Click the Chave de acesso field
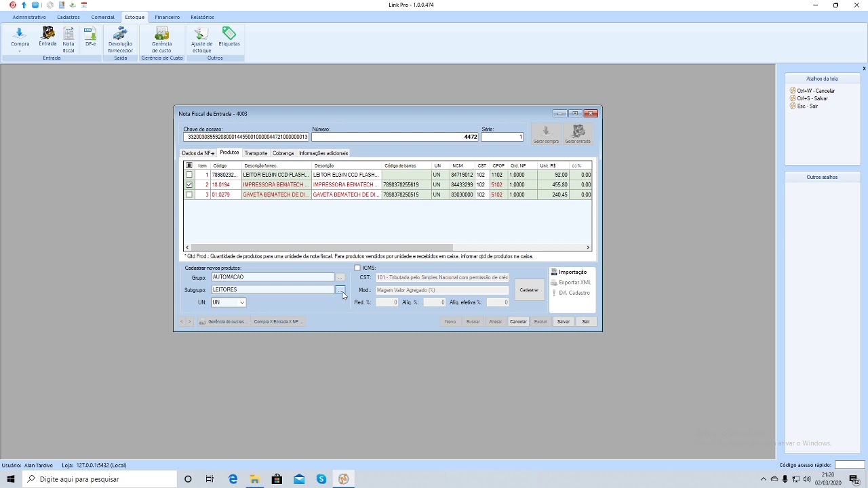This screenshot has height=488, width=868. tap(246, 137)
